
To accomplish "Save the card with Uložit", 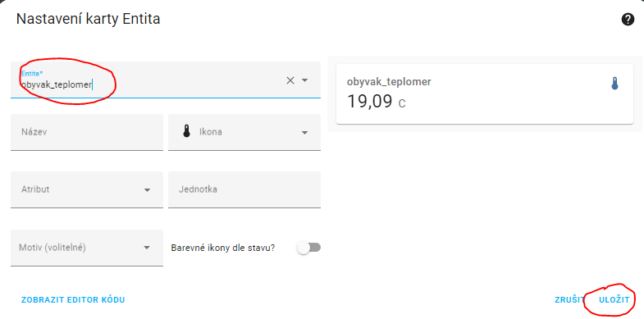I will tap(614, 299).
